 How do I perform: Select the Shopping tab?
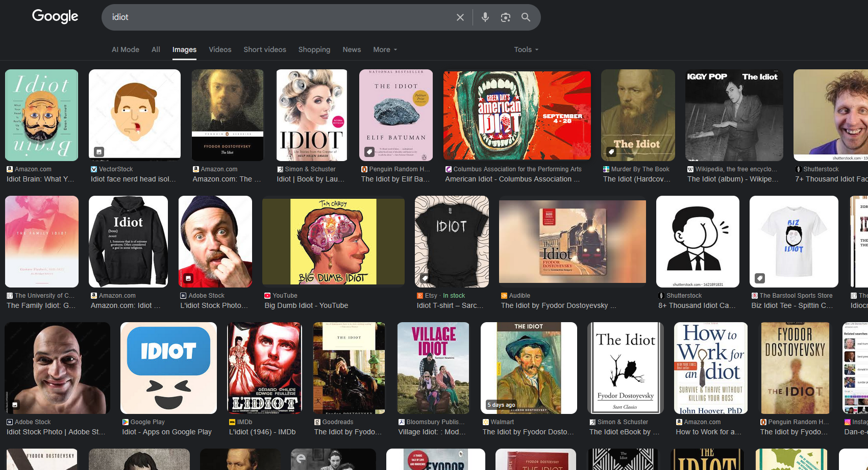(x=314, y=49)
